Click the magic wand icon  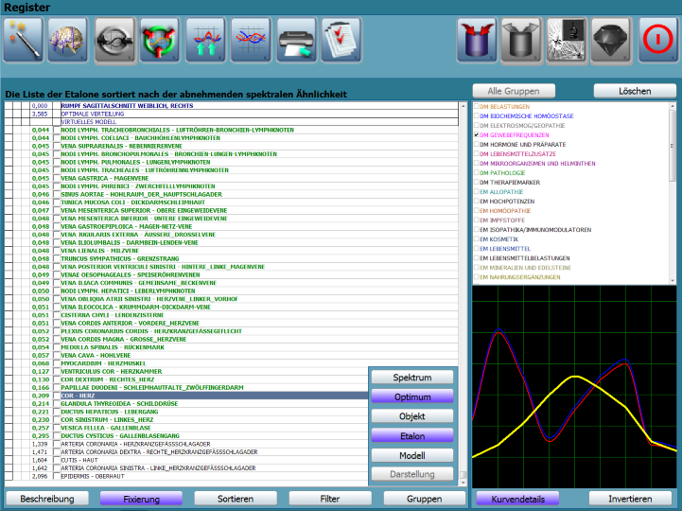[x=25, y=42]
